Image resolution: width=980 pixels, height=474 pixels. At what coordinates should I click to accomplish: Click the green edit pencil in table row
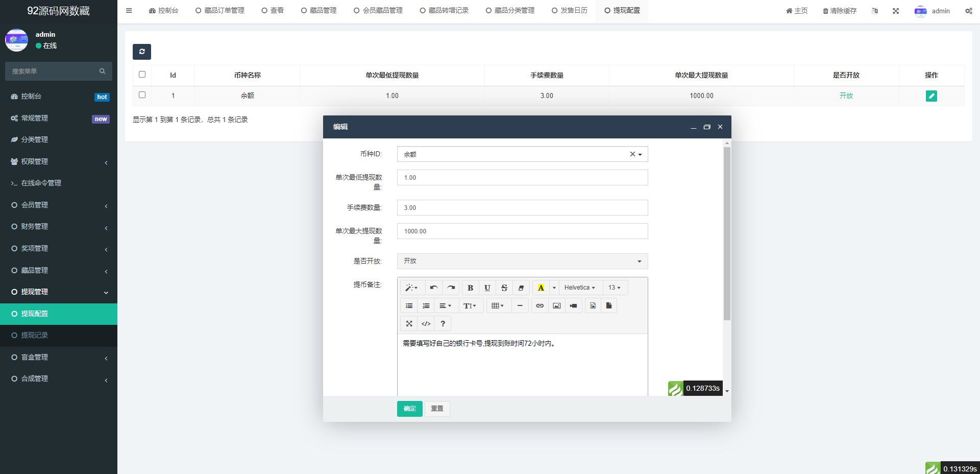(931, 96)
